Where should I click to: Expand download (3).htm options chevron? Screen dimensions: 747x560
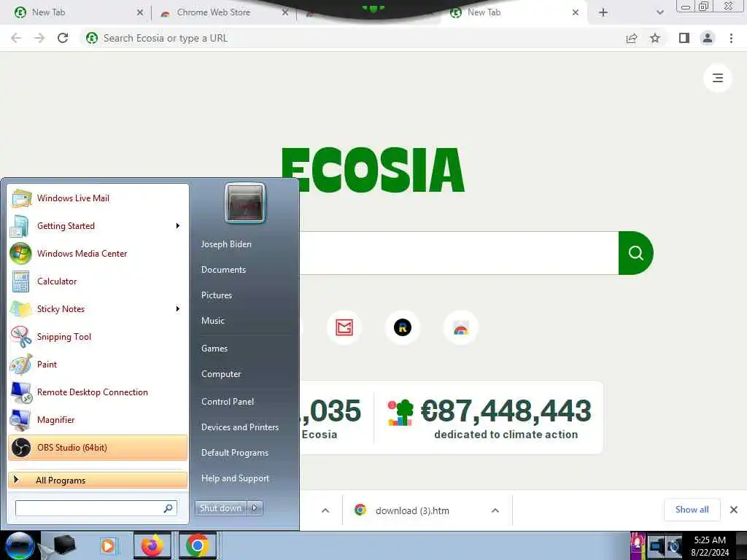pos(495,510)
